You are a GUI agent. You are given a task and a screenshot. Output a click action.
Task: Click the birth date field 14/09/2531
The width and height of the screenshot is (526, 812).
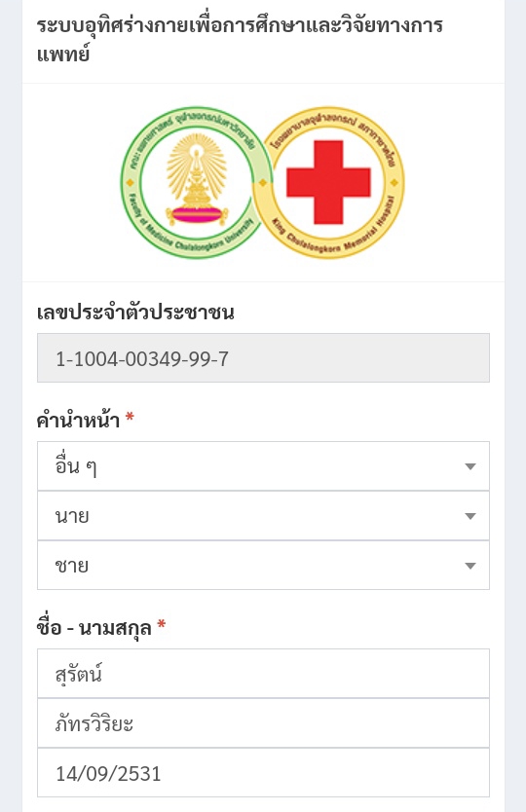coord(263,773)
